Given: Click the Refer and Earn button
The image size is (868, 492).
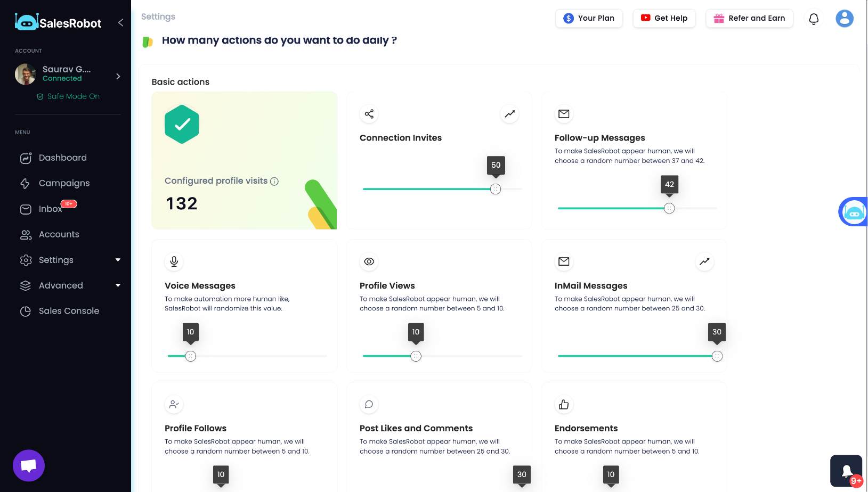Looking at the screenshot, I should point(749,18).
